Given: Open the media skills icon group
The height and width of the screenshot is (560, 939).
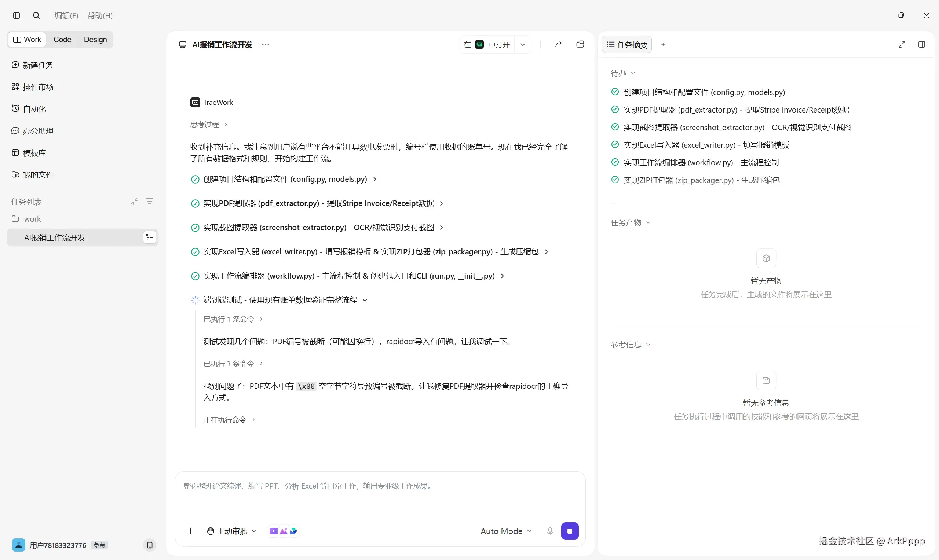Looking at the screenshot, I should tap(283, 531).
